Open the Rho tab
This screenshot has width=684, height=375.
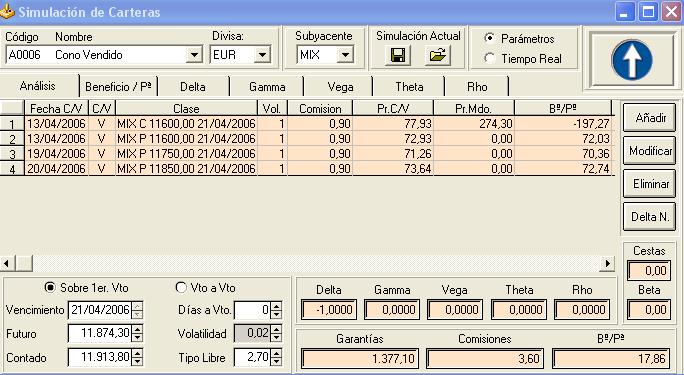tap(477, 87)
